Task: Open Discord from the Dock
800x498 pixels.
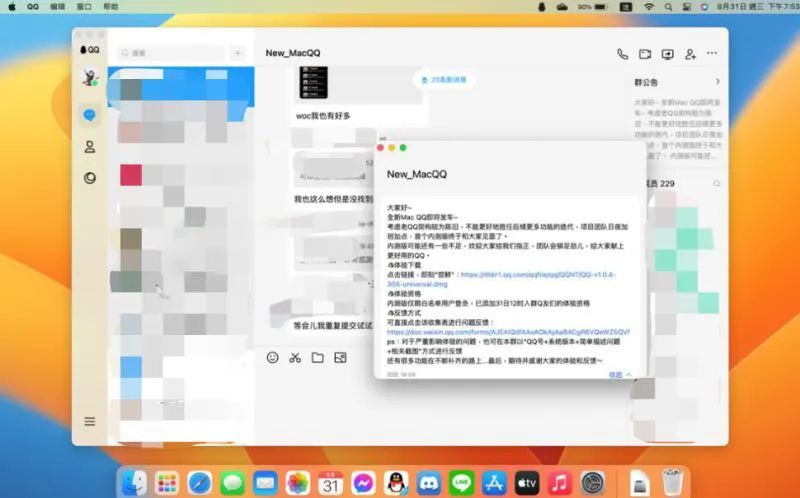Action: pyautogui.click(x=429, y=482)
